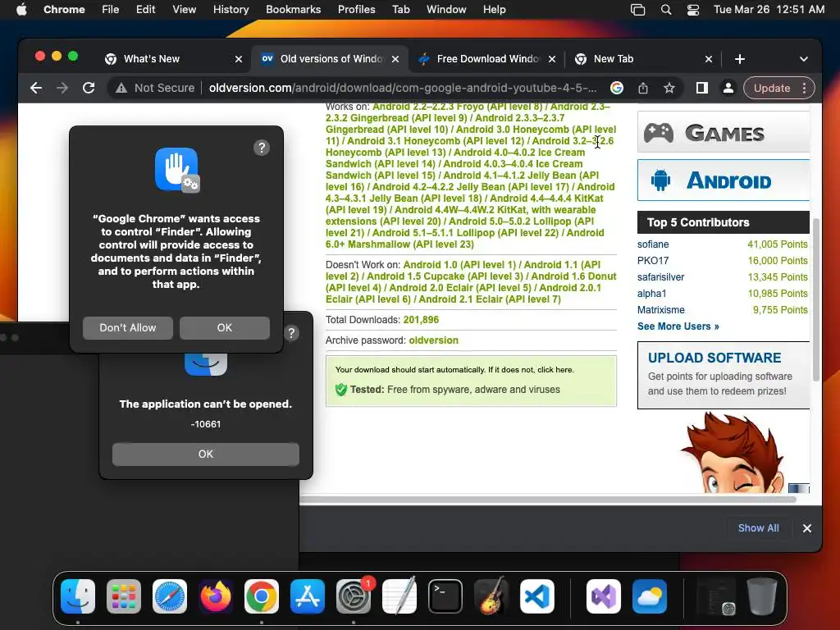Viewport: 840px width, 630px height.
Task: Open the File menu
Action: pos(111,10)
